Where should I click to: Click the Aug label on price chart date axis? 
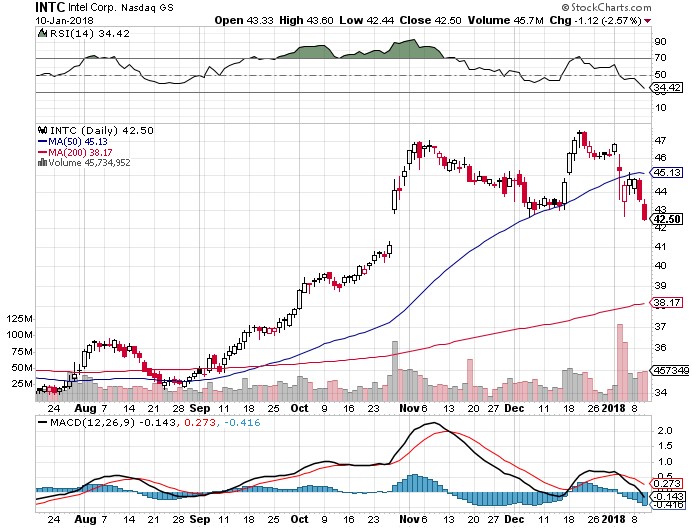[x=85, y=409]
